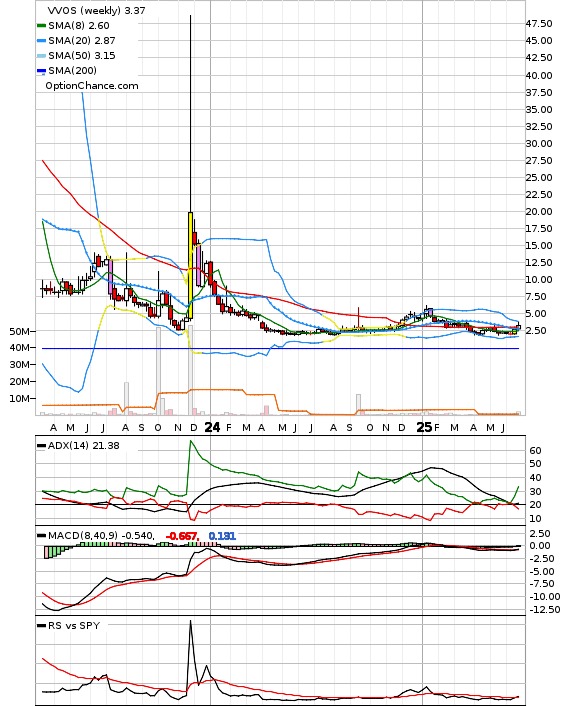Click the red MACD value -0.667
This screenshot has width=566, height=706.
(182, 536)
